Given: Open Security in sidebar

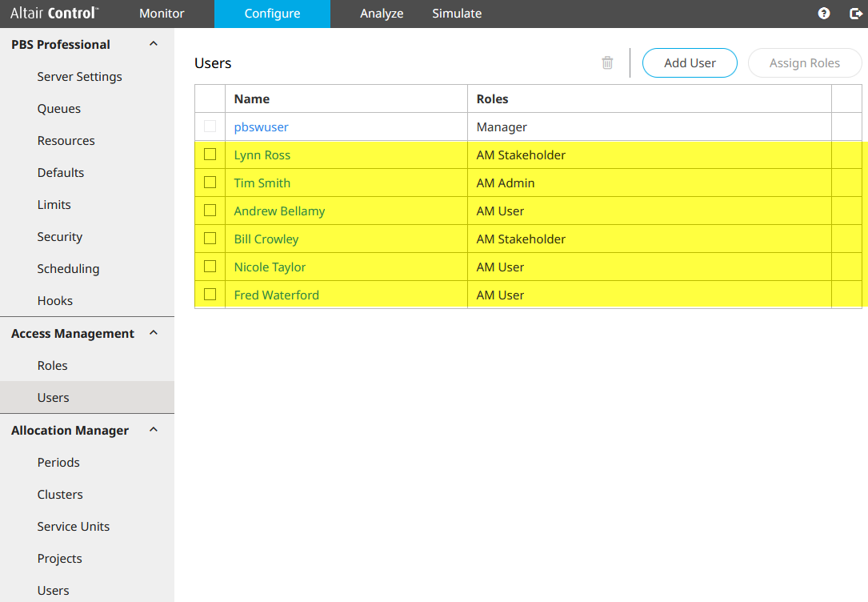Looking at the screenshot, I should (x=59, y=237).
